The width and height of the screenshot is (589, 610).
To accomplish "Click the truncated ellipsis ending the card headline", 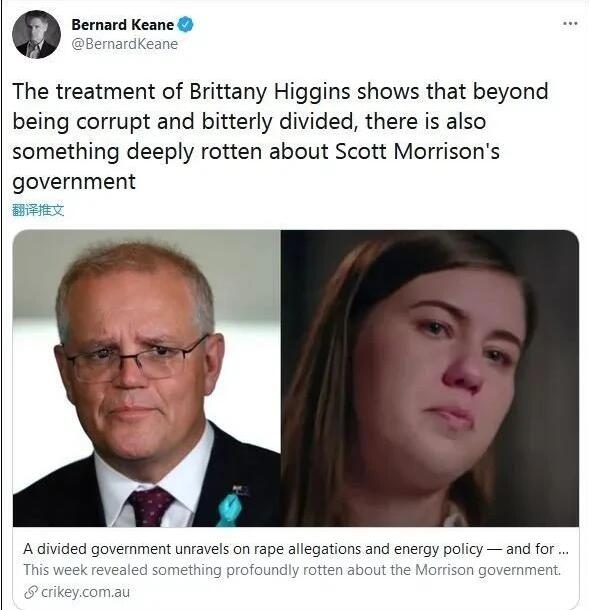I will pyautogui.click(x=564, y=550).
